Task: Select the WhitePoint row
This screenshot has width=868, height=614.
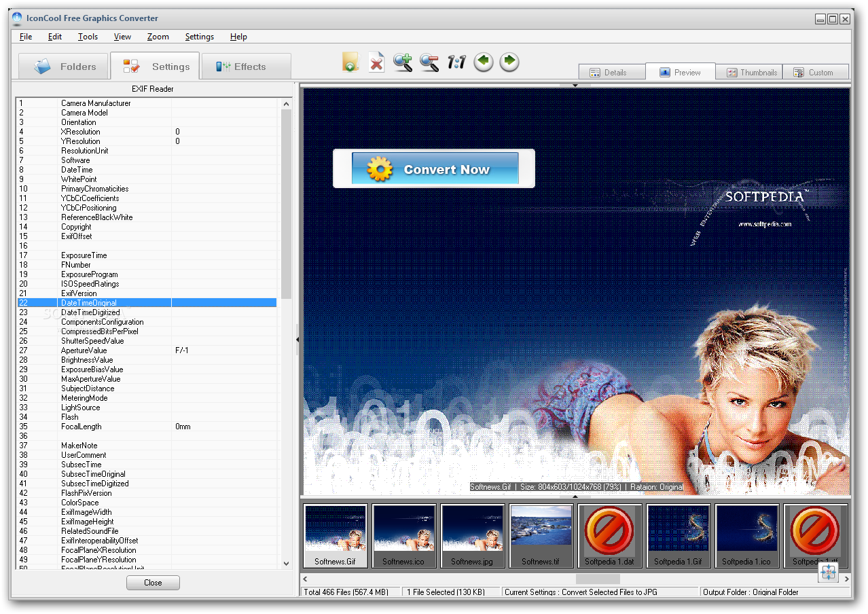Action: 147,179
